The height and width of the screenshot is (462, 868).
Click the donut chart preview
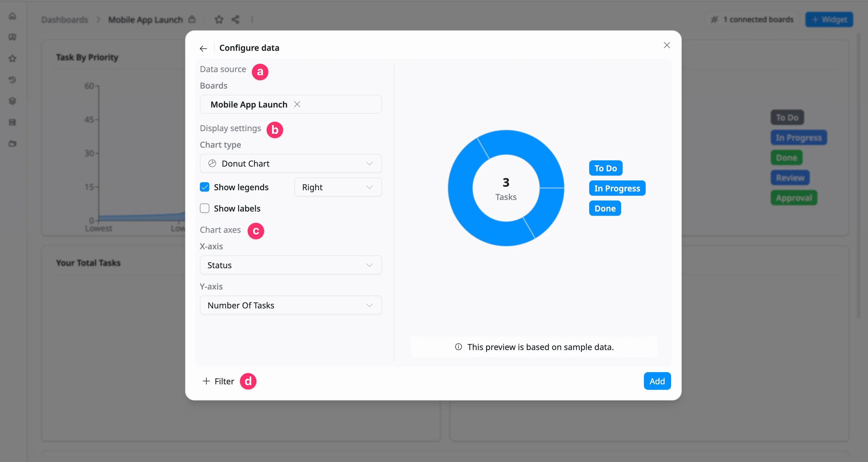[x=506, y=188]
